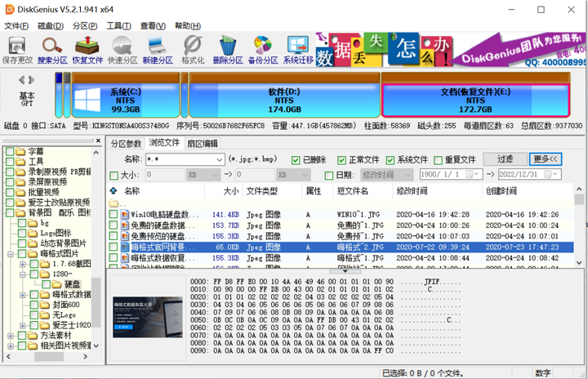
Task: Launch the 恢复文件 recover files tool
Action: [x=87, y=50]
